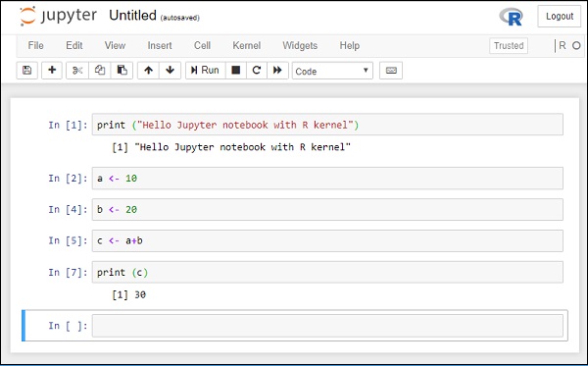The height and width of the screenshot is (366, 588).
Task: Click the Trusted notebook button
Action: (509, 46)
